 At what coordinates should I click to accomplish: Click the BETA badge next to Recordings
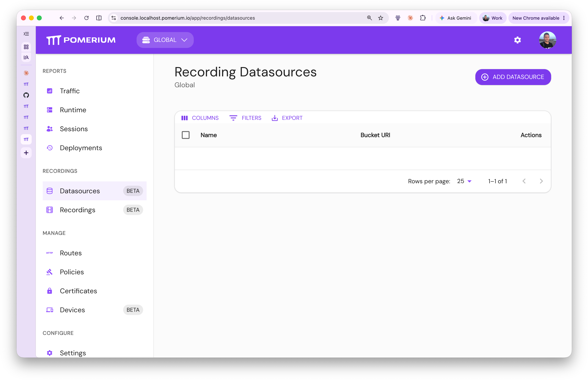point(133,210)
